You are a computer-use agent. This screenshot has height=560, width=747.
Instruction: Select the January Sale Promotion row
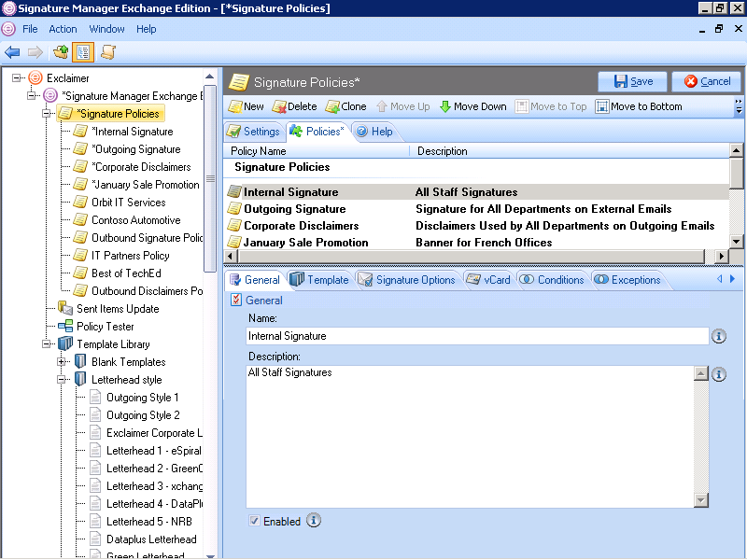(478, 243)
